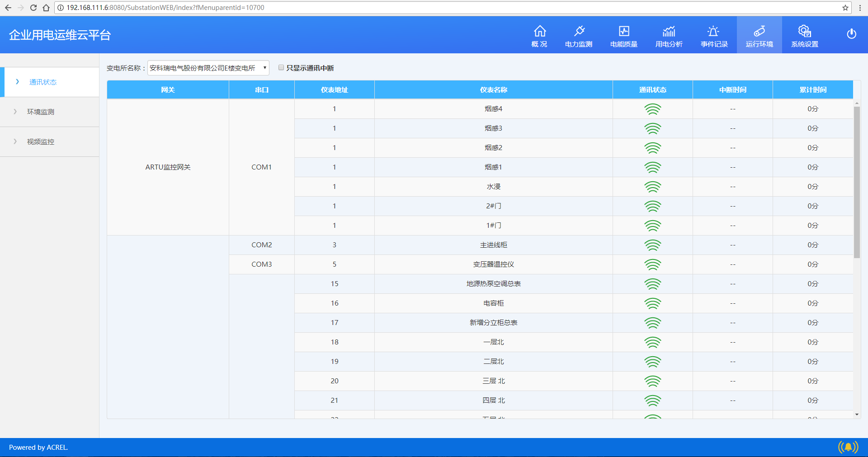Open 用电分析 usage analysis chart icon
This screenshot has height=457, width=868.
click(x=669, y=31)
